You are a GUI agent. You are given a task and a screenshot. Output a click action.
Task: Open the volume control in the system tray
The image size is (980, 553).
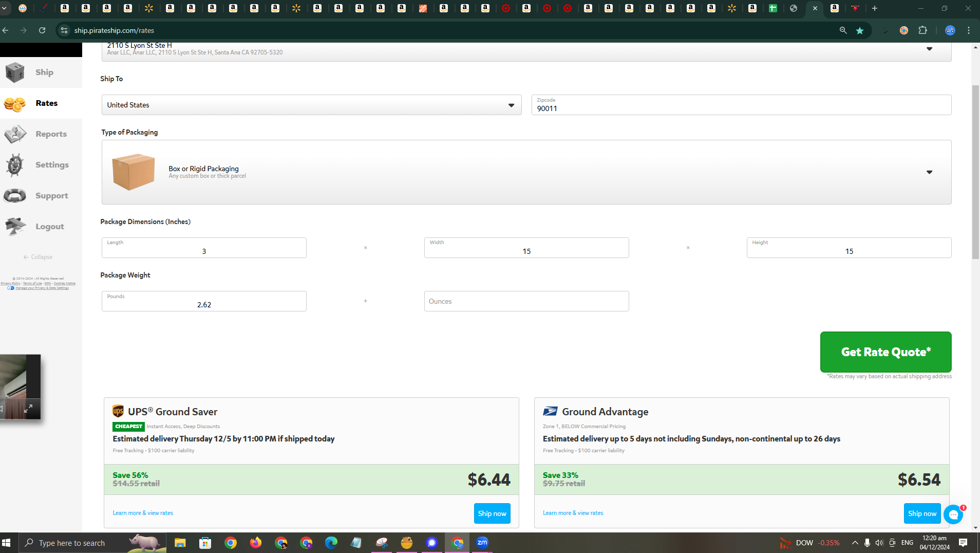point(879,543)
